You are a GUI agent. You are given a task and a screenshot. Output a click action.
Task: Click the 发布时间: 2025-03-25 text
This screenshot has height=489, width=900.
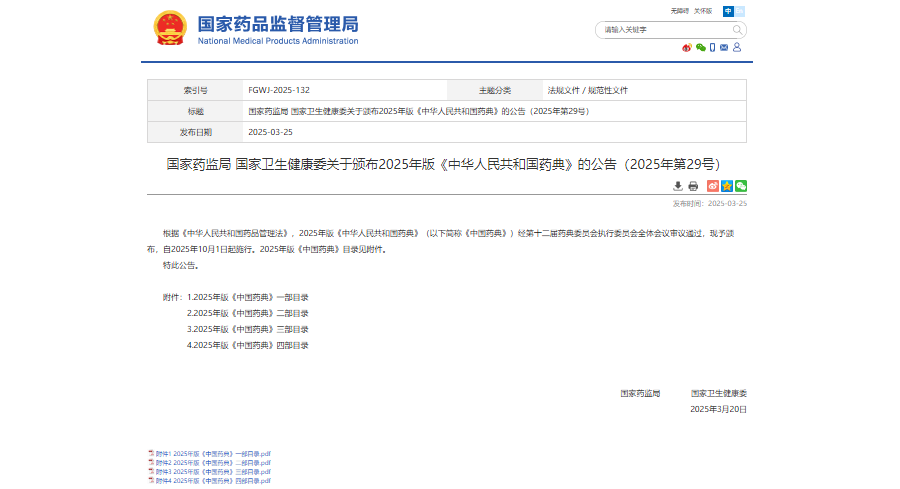click(710, 204)
